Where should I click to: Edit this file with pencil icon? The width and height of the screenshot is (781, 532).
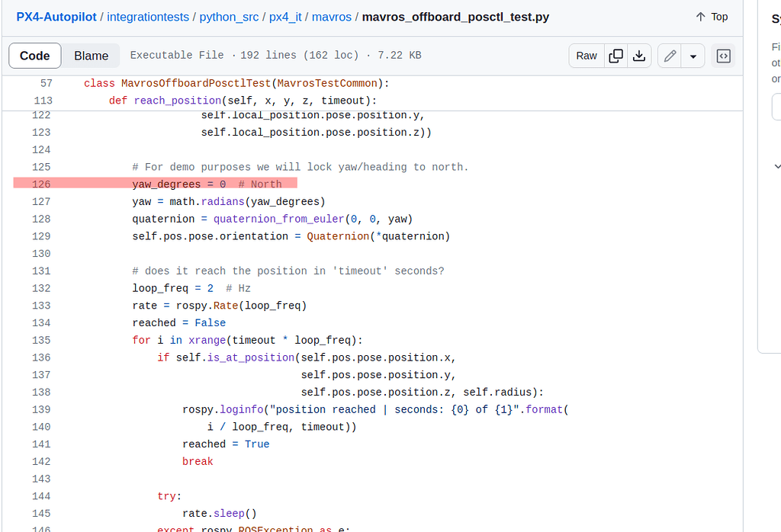point(670,56)
